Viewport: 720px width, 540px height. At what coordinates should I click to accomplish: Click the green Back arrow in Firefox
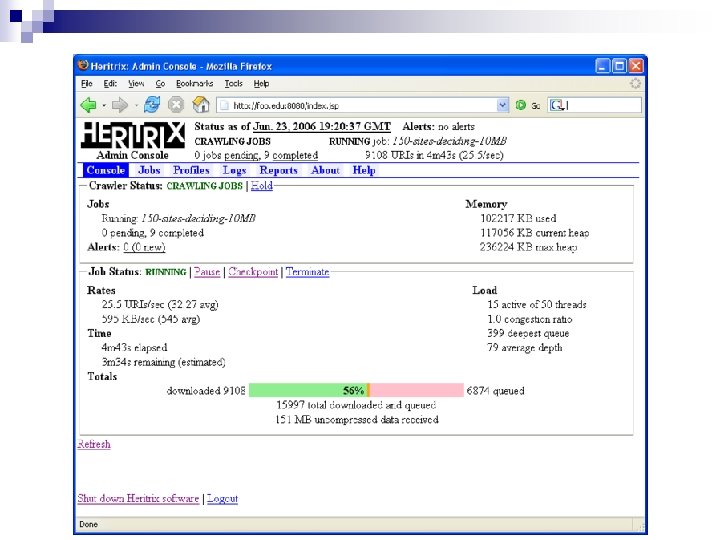pyautogui.click(x=88, y=105)
